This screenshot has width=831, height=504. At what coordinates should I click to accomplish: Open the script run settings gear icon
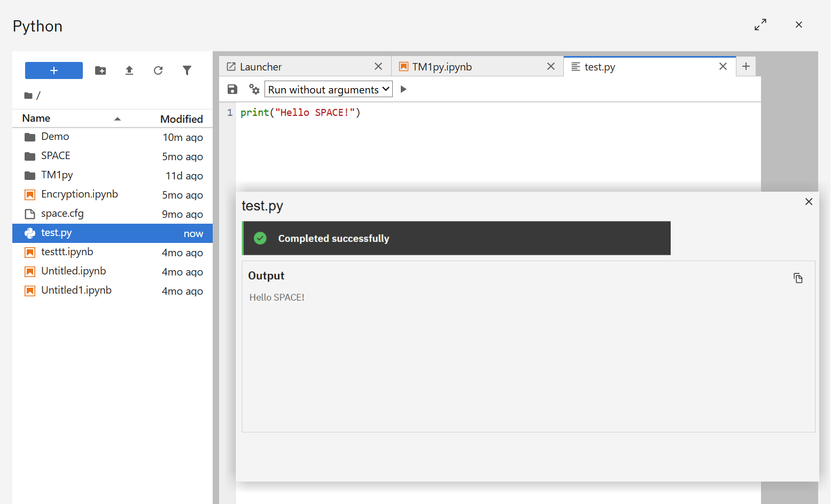[254, 89]
